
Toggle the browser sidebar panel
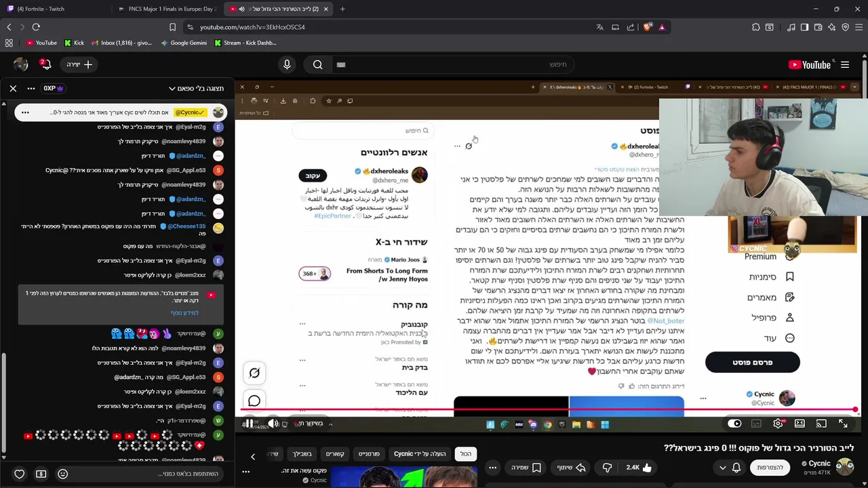pos(804,27)
